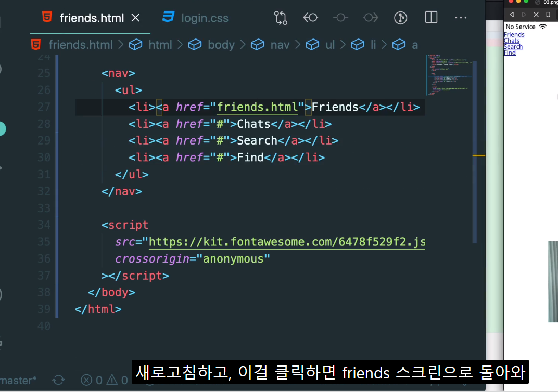The height and width of the screenshot is (392, 558).
Task: Click the "anonymous" crossorigin value
Action: pyautogui.click(x=233, y=259)
